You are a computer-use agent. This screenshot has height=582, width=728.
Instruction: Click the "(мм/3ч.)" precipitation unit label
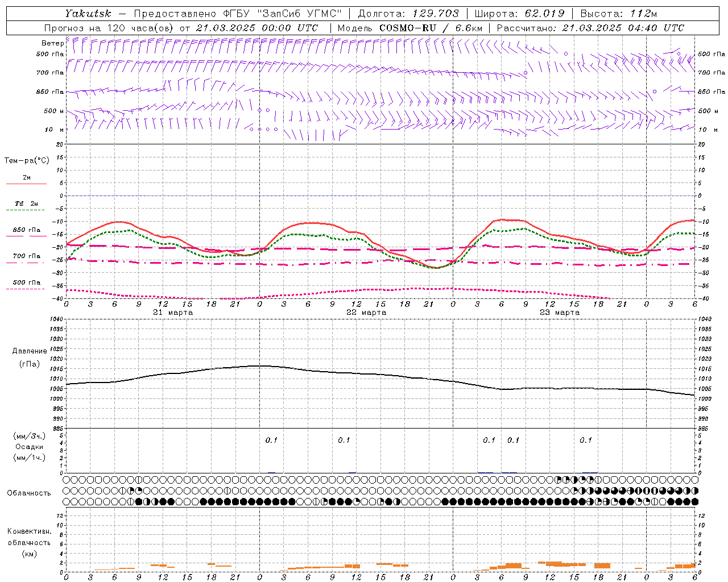tap(30, 436)
